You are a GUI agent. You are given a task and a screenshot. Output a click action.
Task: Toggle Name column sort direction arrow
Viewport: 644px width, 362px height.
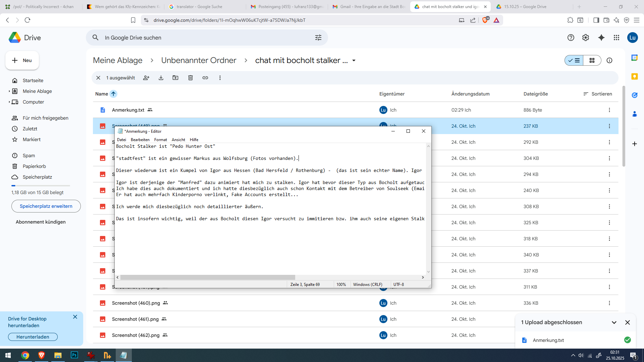tap(113, 94)
